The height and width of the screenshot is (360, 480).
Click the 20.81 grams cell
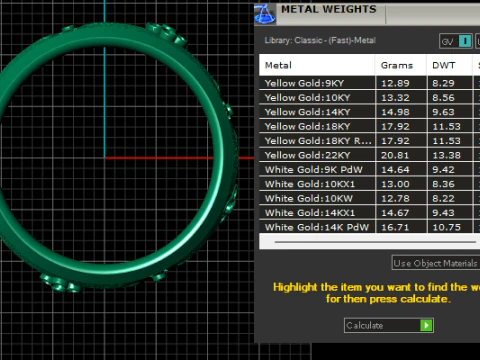[401, 155]
